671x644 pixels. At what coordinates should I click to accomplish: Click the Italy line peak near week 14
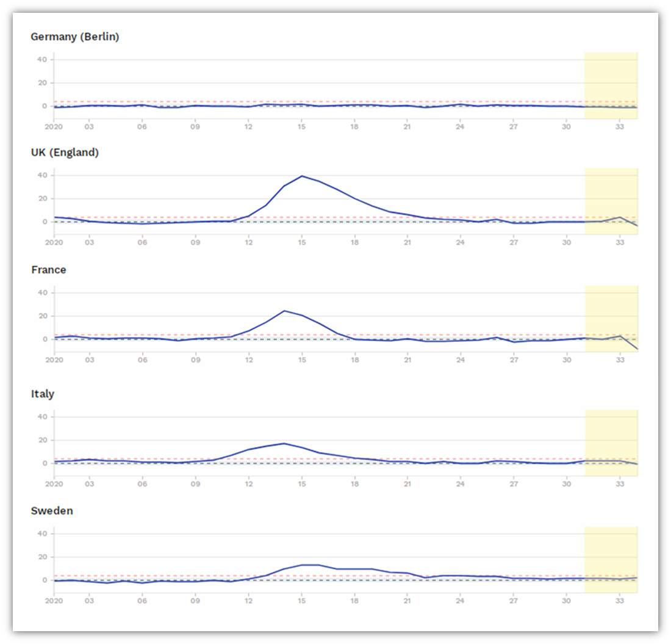[x=284, y=443]
